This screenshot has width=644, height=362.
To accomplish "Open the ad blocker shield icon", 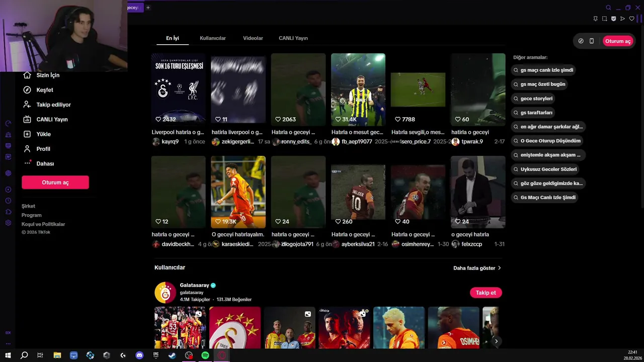I will 614,19.
